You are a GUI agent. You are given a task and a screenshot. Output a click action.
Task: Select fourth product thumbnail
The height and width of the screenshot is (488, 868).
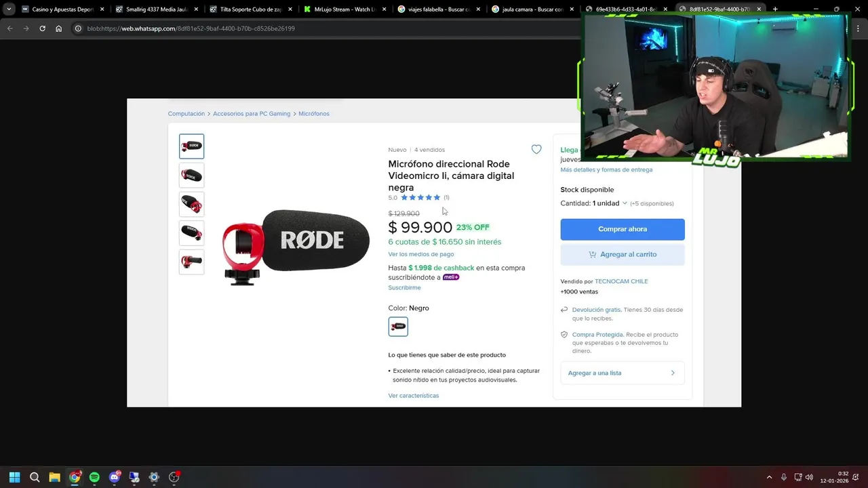(191, 233)
